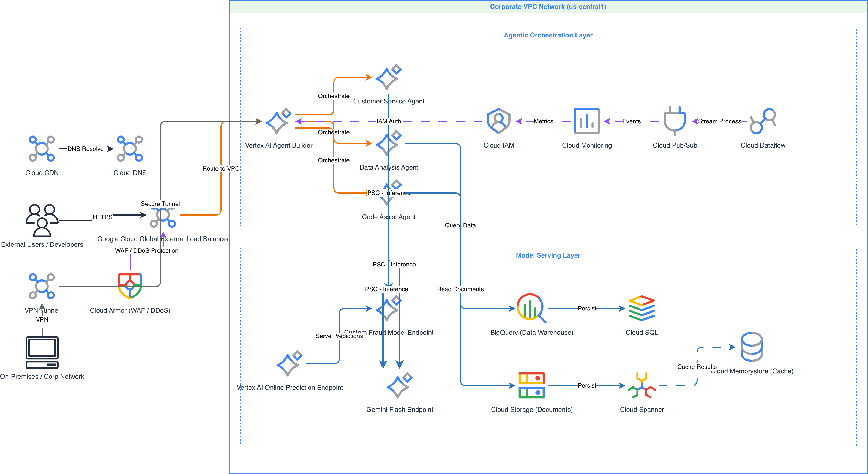Select the Gemini Flash Endpoint icon
The image size is (868, 474).
pos(400,385)
